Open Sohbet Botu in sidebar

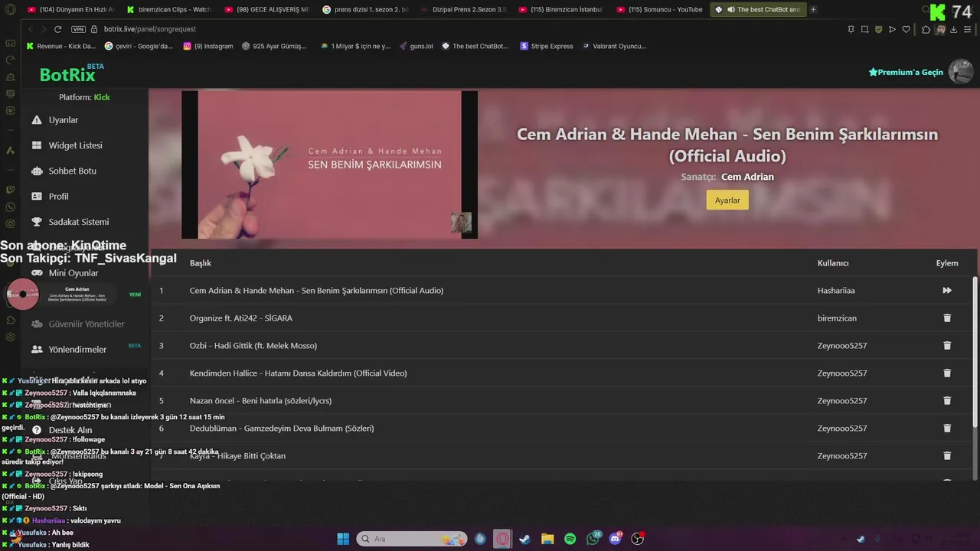pos(72,171)
